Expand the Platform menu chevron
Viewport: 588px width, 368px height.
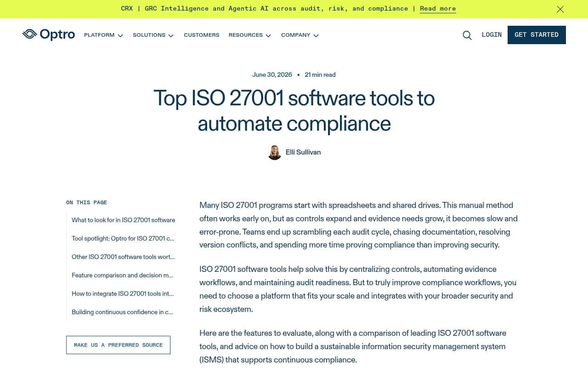click(x=120, y=35)
